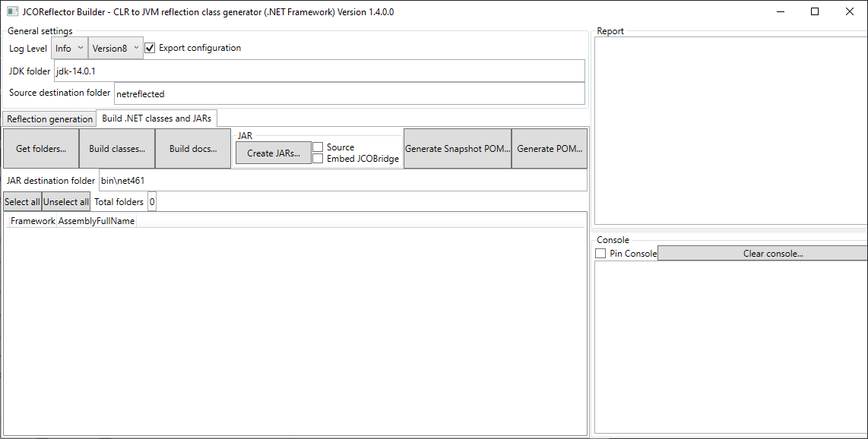Click inside the Console output area
The height and width of the screenshot is (439, 868).
click(x=730, y=347)
